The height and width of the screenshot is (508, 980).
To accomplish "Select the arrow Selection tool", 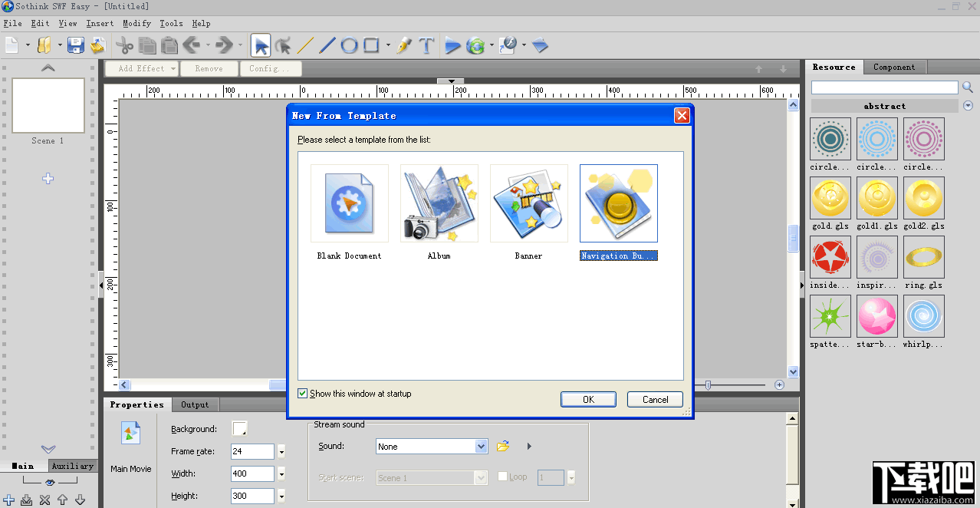I will [x=261, y=45].
